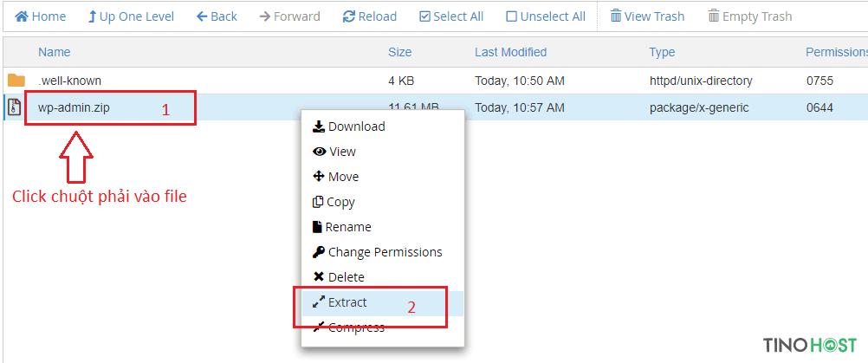Check the Select All checkbox button
The height and width of the screenshot is (363, 868).
(451, 16)
